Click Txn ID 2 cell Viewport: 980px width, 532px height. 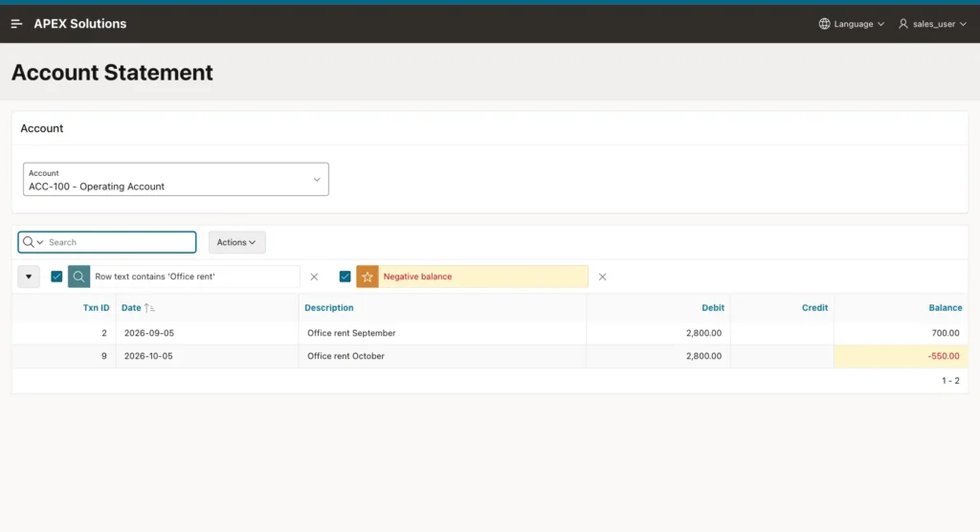[64, 333]
